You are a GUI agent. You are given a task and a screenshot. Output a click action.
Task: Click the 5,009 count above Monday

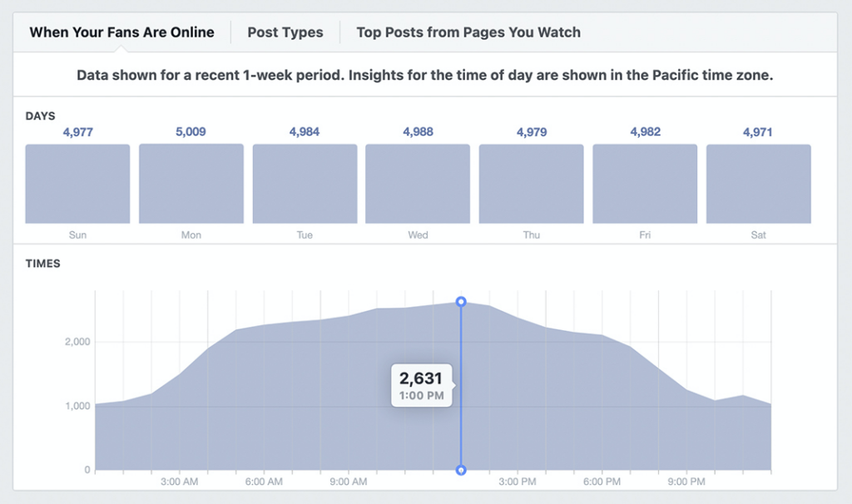coord(191,131)
